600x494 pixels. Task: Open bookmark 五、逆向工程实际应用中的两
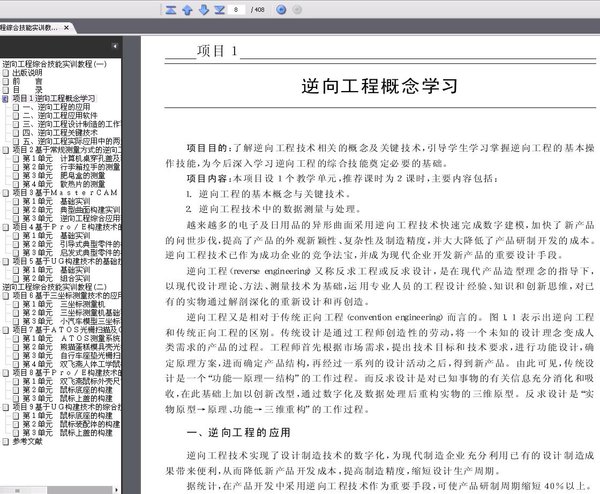click(72, 141)
